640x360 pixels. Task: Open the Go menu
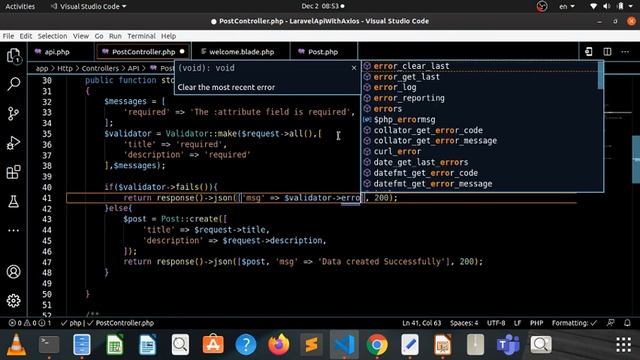pyautogui.click(x=99, y=36)
